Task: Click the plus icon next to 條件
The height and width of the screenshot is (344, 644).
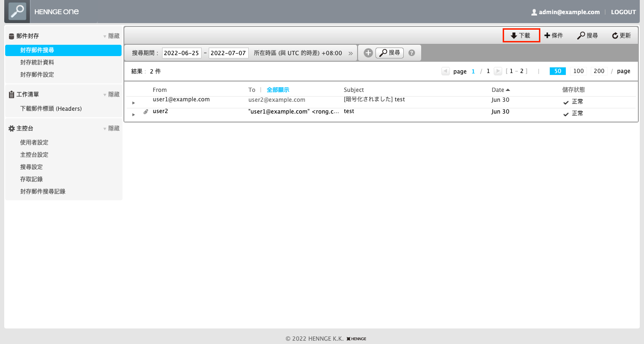Action: click(x=547, y=35)
